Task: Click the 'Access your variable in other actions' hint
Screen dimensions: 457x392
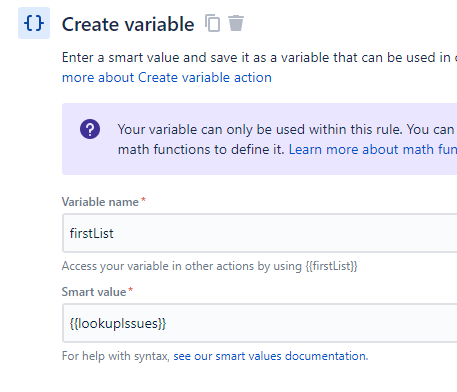Action: pyautogui.click(x=210, y=266)
